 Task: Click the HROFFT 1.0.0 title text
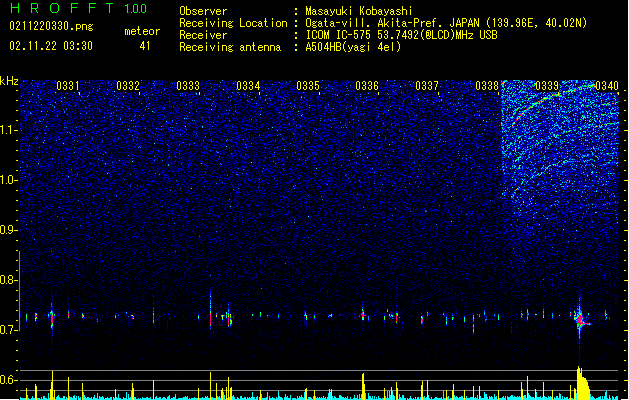[78, 8]
